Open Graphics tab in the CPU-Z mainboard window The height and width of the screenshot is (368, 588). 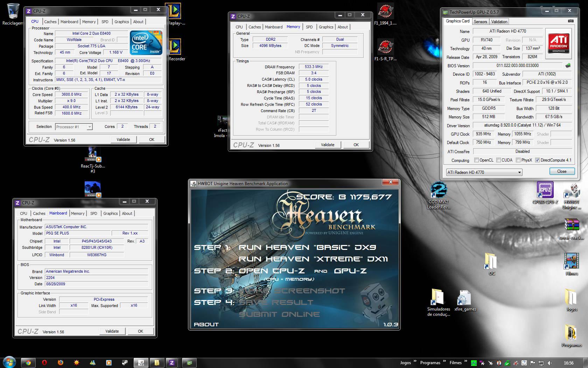pyautogui.click(x=110, y=213)
